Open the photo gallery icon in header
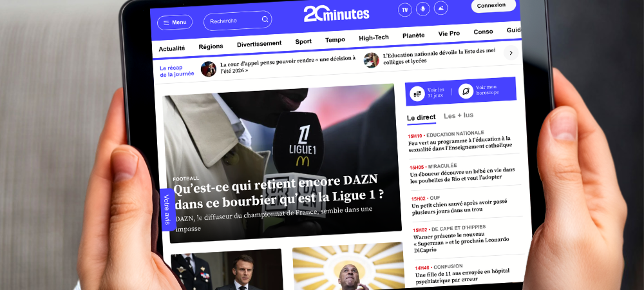The height and width of the screenshot is (290, 644). tap(440, 8)
